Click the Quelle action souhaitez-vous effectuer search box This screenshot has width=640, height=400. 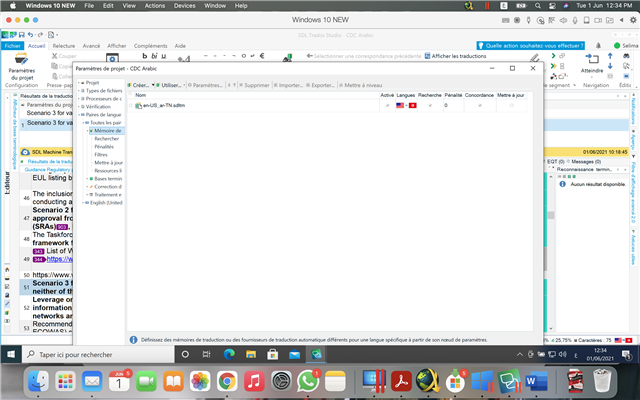(531, 46)
